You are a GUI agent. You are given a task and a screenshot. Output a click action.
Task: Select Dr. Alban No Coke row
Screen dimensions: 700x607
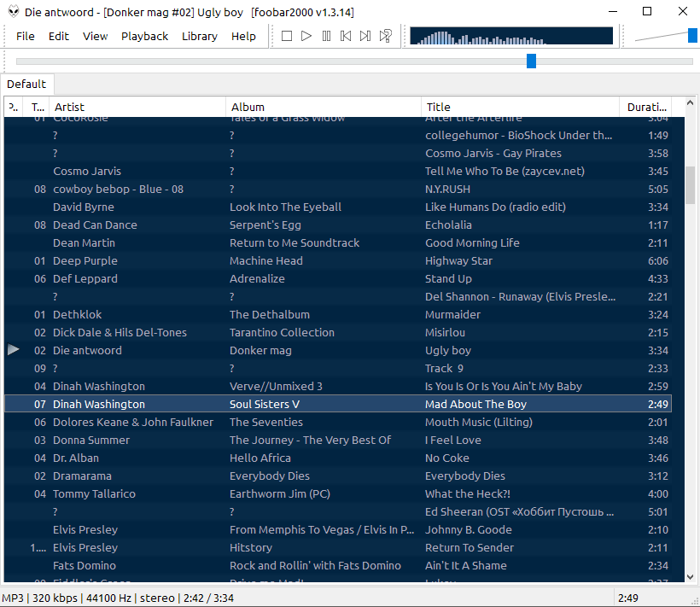tap(338, 458)
